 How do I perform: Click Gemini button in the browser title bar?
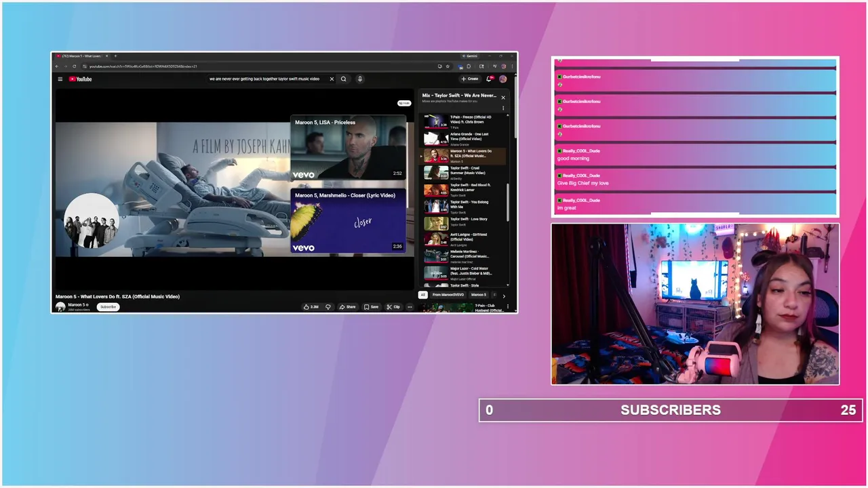(x=470, y=56)
